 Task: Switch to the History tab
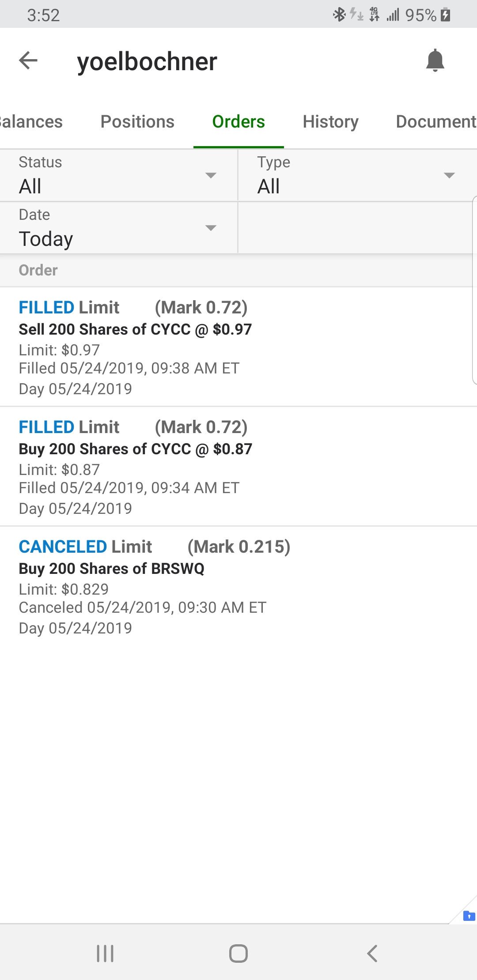pyautogui.click(x=330, y=122)
